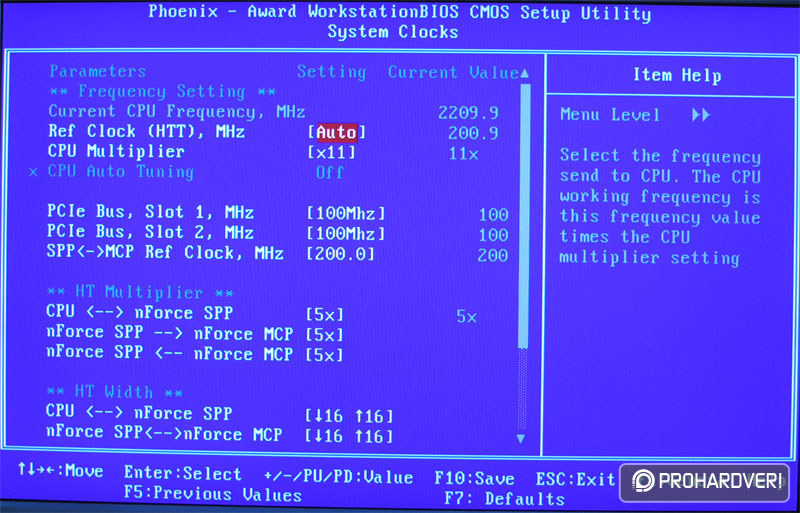
Task: Click the Setting column header
Action: [x=332, y=72]
